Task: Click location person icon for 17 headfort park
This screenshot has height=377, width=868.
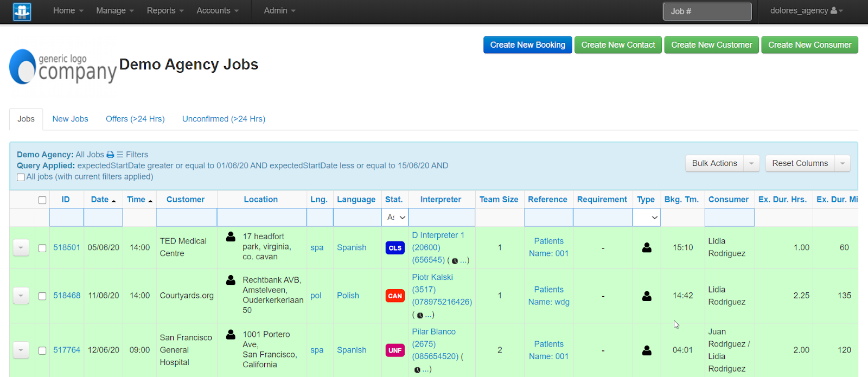Action: (x=231, y=237)
